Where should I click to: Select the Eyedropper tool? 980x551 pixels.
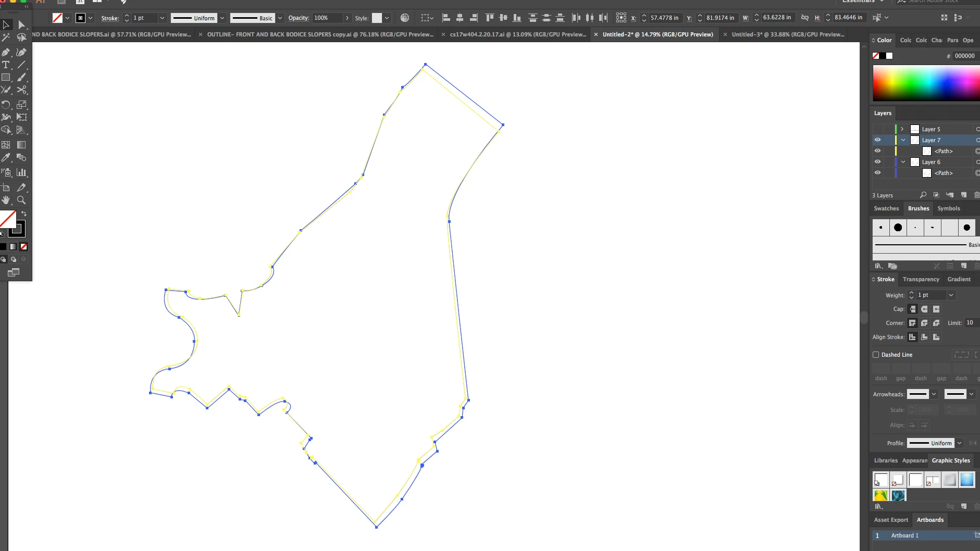(6, 157)
